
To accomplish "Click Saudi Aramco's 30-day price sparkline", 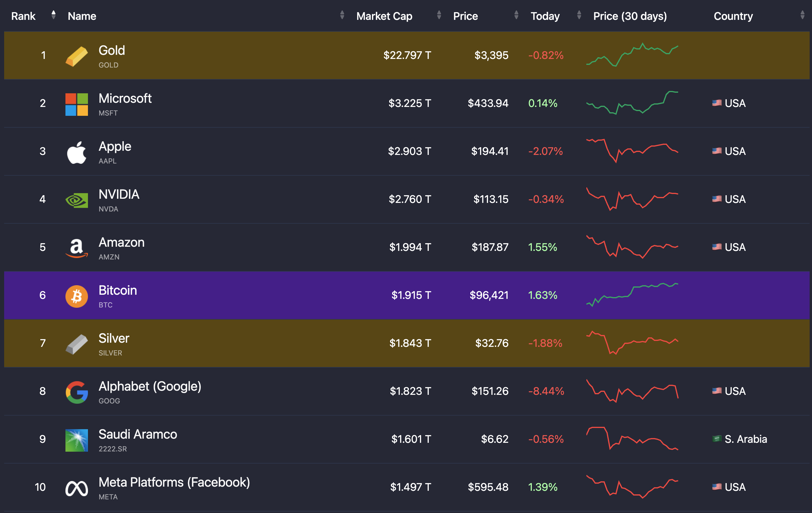I will [x=632, y=438].
